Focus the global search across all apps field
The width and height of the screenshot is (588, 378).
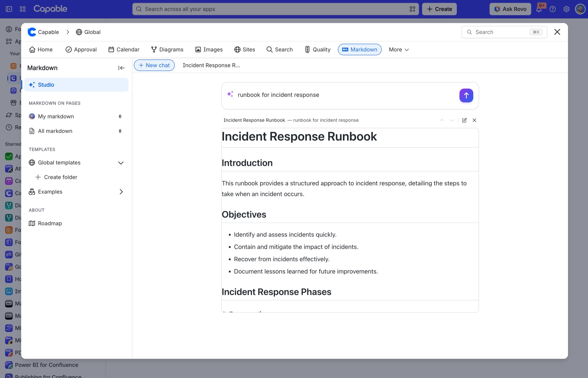275,9
